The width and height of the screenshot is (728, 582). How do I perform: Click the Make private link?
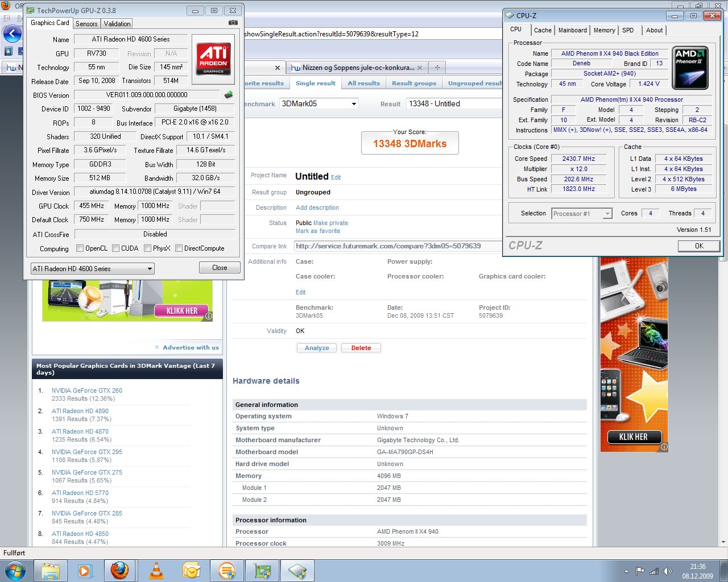click(330, 223)
